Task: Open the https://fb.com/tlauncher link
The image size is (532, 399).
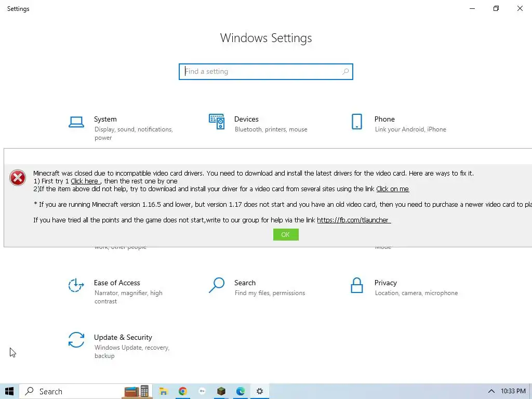Action: [x=353, y=220]
